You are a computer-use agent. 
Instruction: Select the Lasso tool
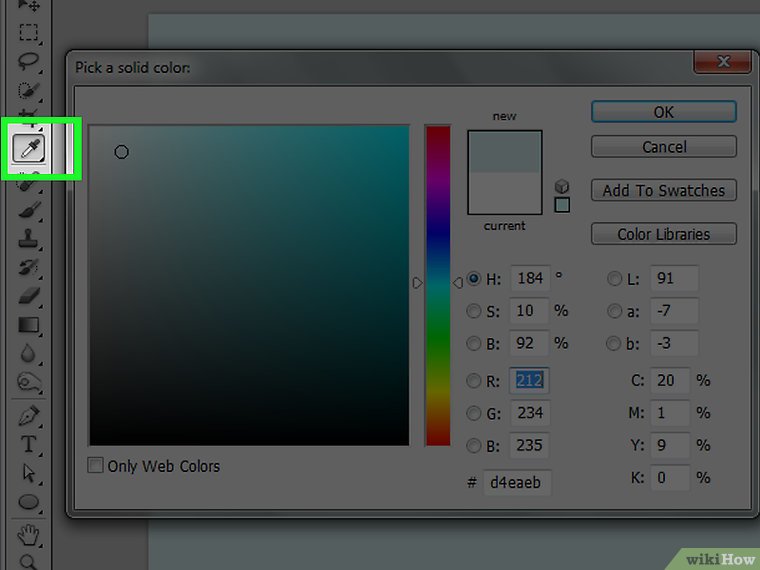(x=28, y=61)
